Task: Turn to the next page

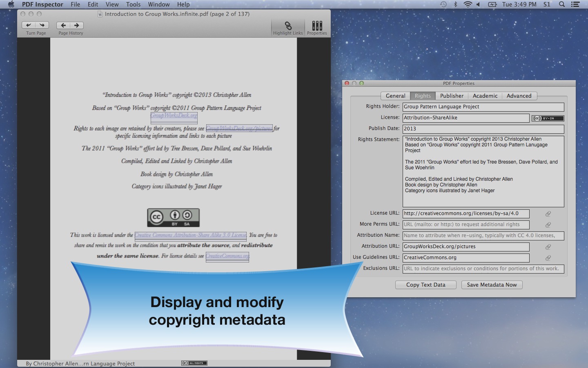Action: point(42,25)
